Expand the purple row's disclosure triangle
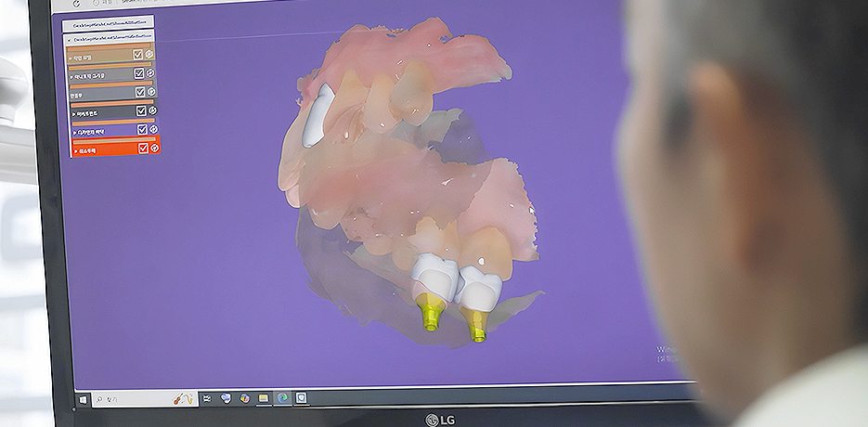868x427 pixels. tap(75, 133)
